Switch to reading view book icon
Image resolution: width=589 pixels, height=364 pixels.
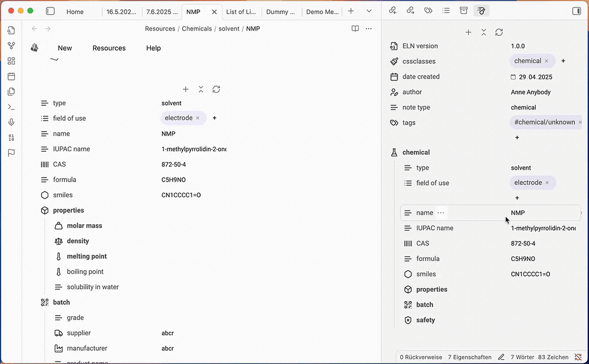[355, 29]
